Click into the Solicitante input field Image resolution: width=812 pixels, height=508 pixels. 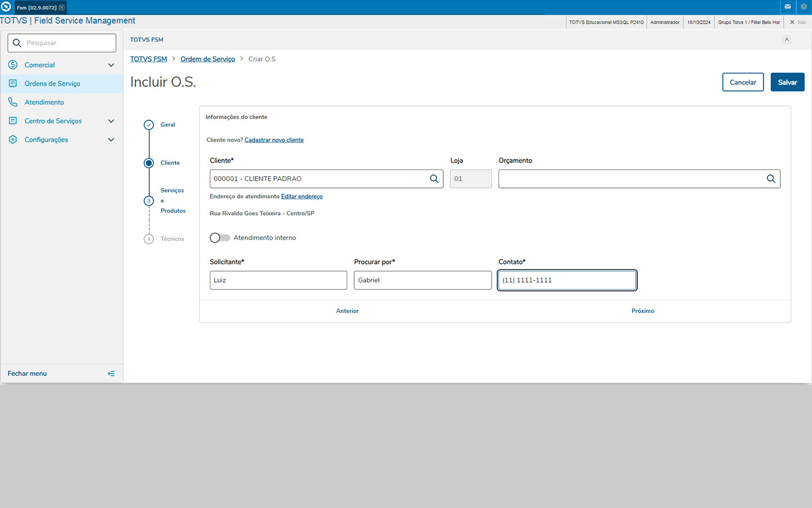tap(278, 281)
